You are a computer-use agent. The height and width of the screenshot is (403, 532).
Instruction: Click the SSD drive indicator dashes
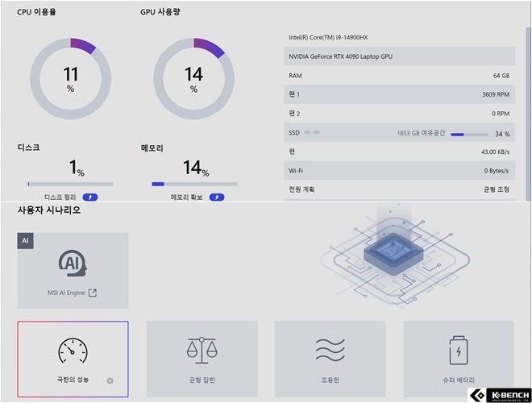pos(312,132)
